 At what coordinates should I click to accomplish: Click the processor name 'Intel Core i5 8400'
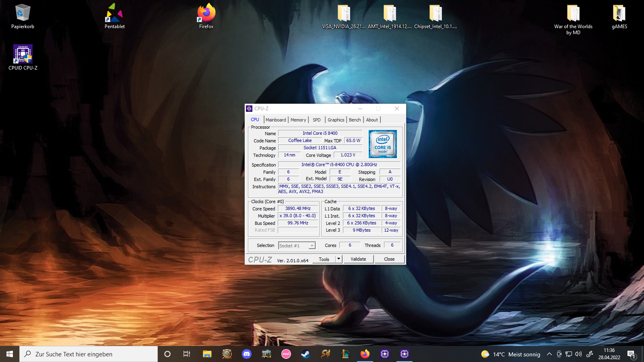(x=320, y=133)
